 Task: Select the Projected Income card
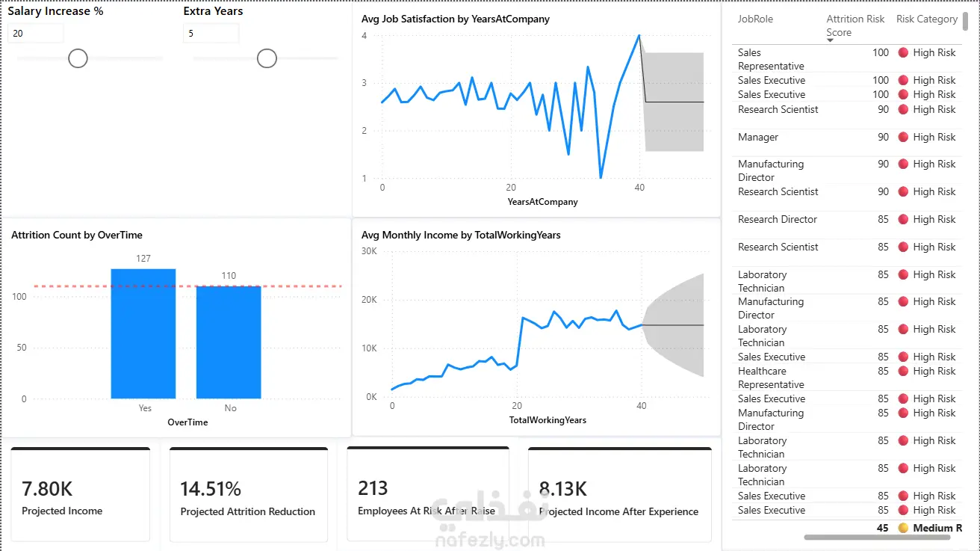81,494
